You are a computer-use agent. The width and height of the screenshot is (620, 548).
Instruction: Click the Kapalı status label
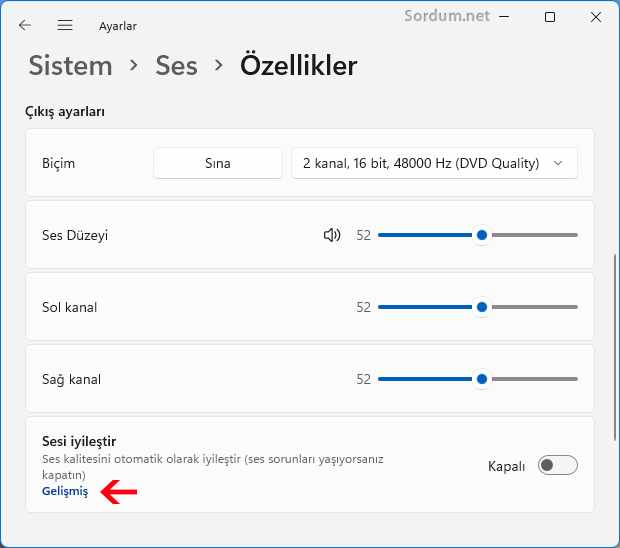coord(506,466)
